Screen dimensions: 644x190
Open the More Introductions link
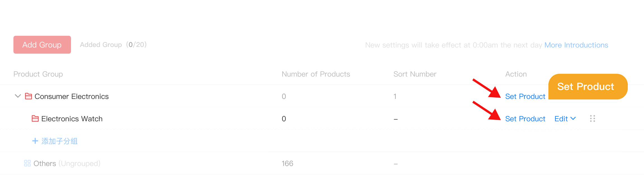tap(576, 45)
